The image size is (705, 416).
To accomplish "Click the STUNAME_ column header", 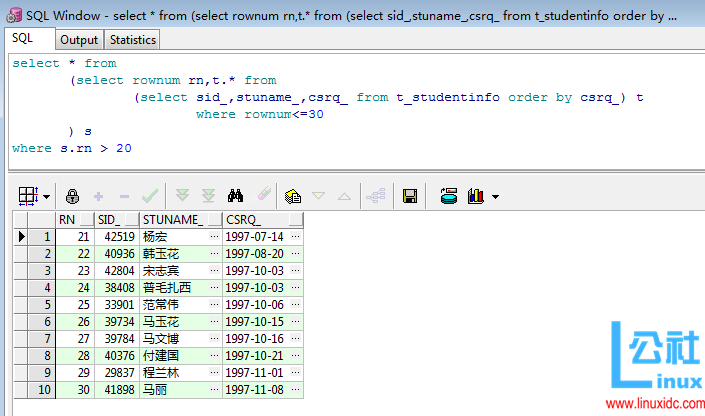I will (x=172, y=219).
